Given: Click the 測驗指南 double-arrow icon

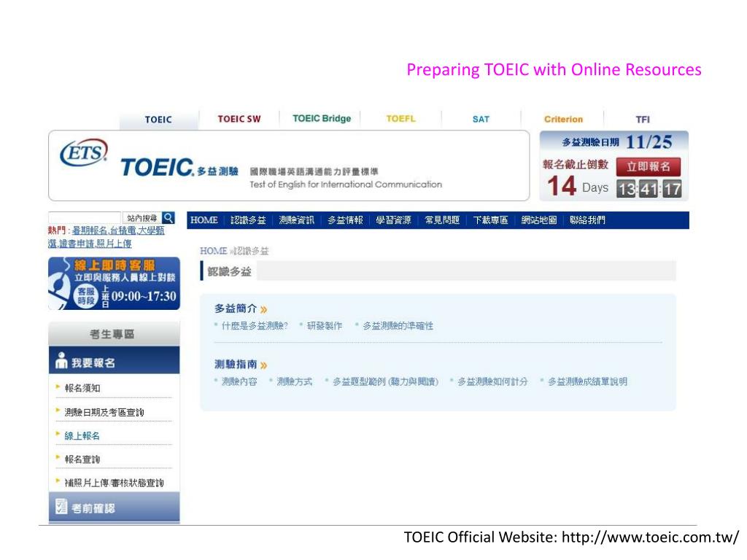Looking at the screenshot, I should point(263,365).
